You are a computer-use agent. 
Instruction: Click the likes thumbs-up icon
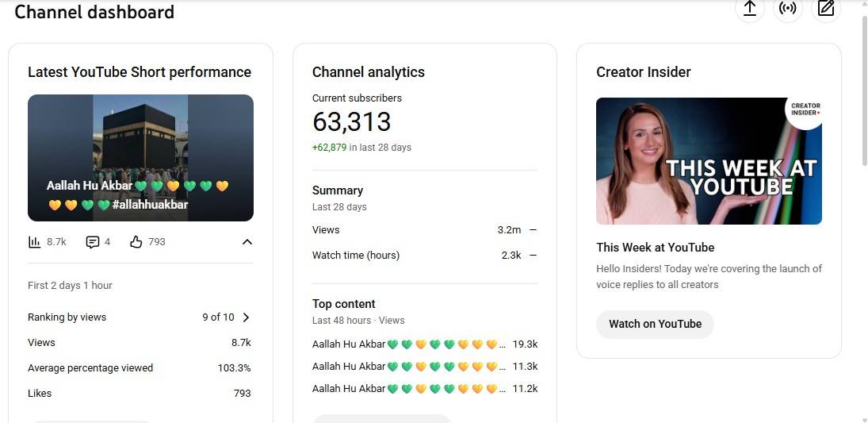[136, 242]
